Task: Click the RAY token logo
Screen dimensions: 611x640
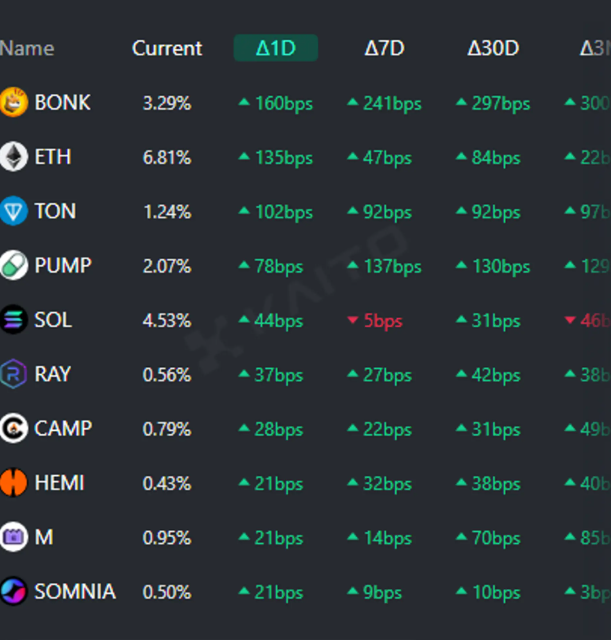Action: pyautogui.click(x=14, y=374)
